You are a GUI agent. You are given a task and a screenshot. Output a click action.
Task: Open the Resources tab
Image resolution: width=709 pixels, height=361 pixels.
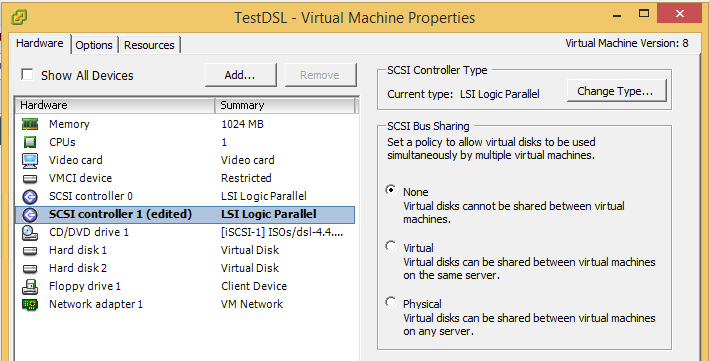[x=149, y=45]
